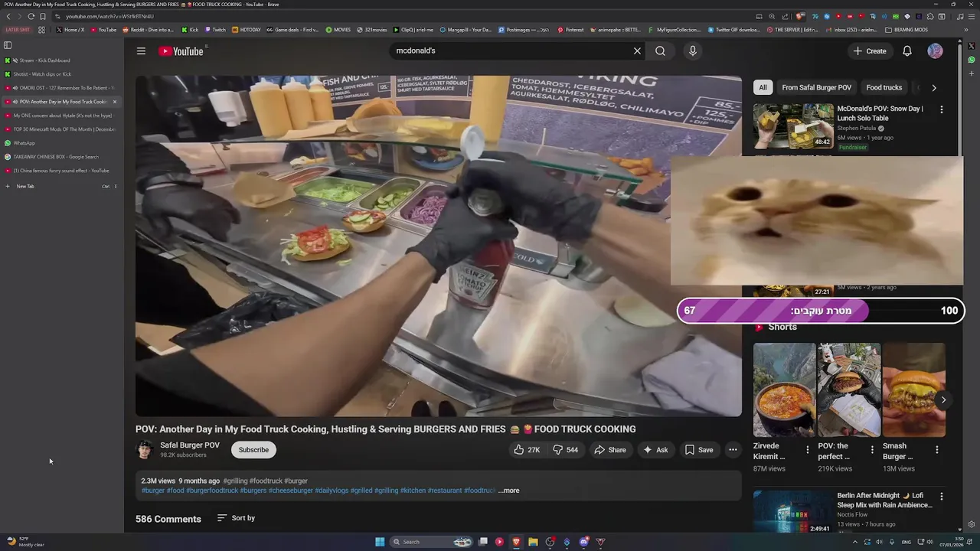Mute the OMORI OST tab audio
This screenshot has width=980, height=551.
click(x=15, y=88)
